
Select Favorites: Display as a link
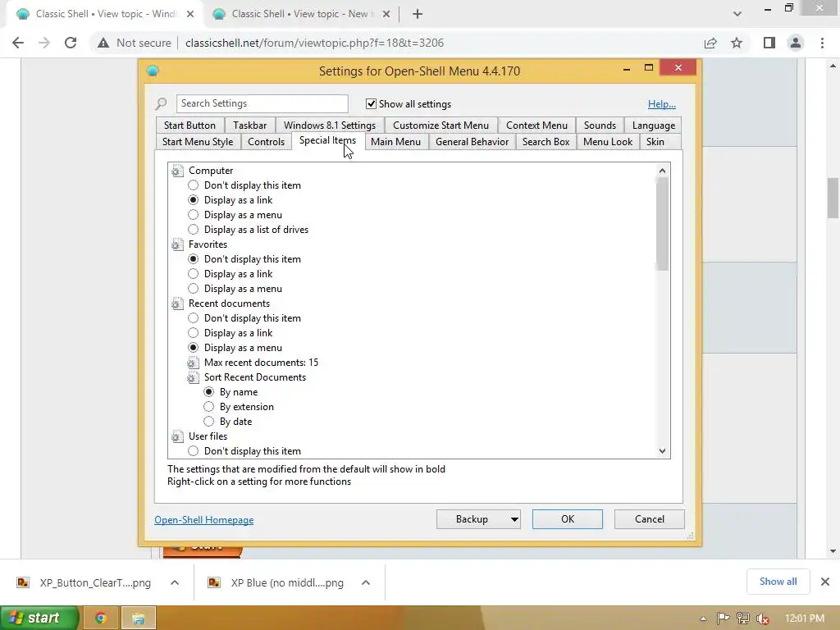click(x=193, y=274)
